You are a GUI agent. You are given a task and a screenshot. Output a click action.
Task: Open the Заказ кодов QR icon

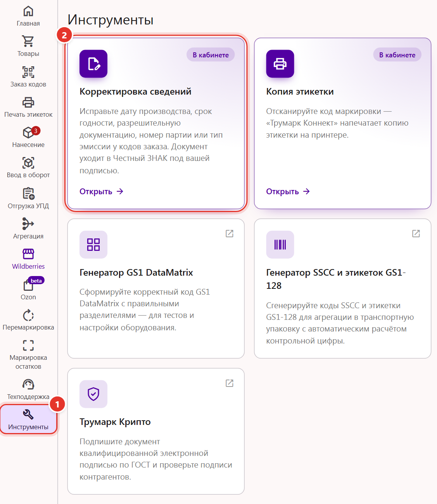[28, 72]
